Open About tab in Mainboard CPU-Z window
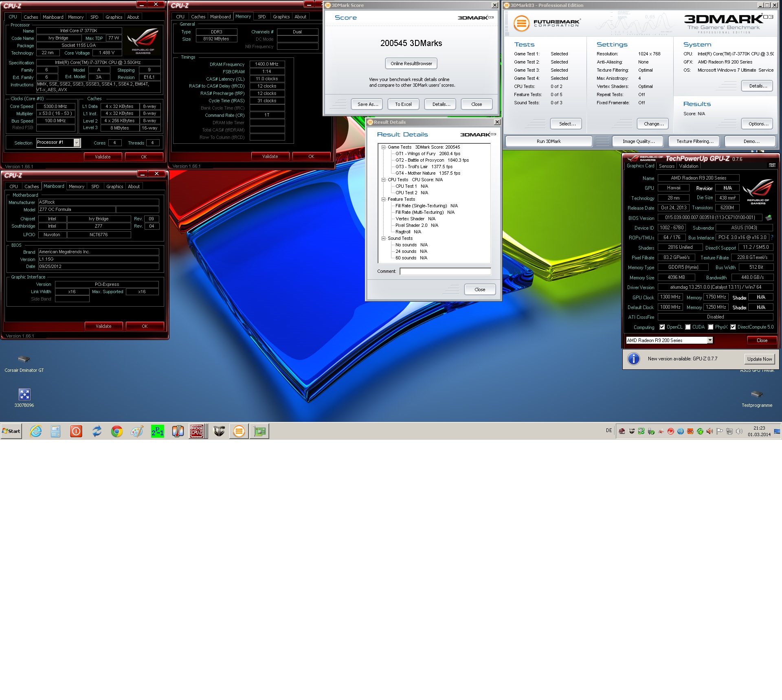 click(134, 187)
